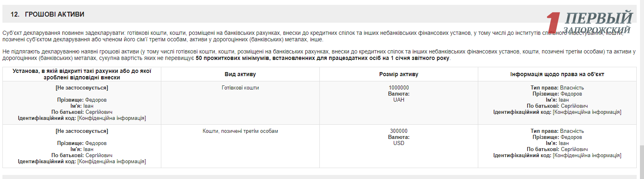The width and height of the screenshot is (644, 179).
Task: Click the Установа column header
Action: 82,74
